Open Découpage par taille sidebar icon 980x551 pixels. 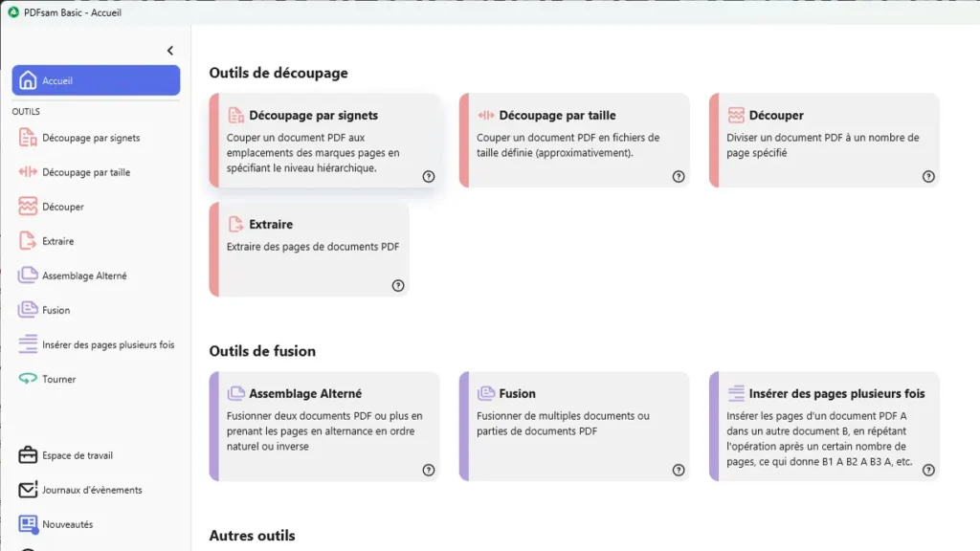28,172
